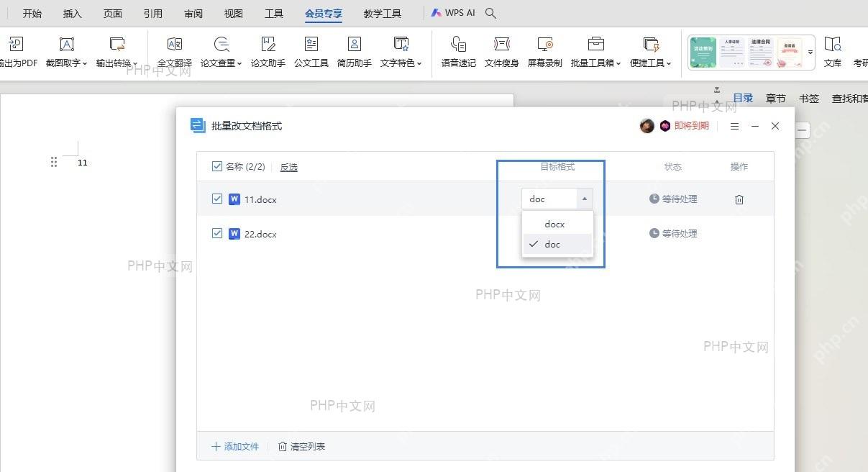
Task: Select the 人事证明 template thumbnail
Action: pyautogui.click(x=734, y=53)
